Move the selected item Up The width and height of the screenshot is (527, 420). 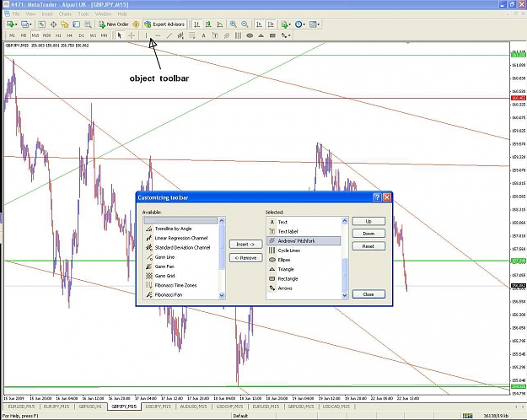(x=368, y=221)
